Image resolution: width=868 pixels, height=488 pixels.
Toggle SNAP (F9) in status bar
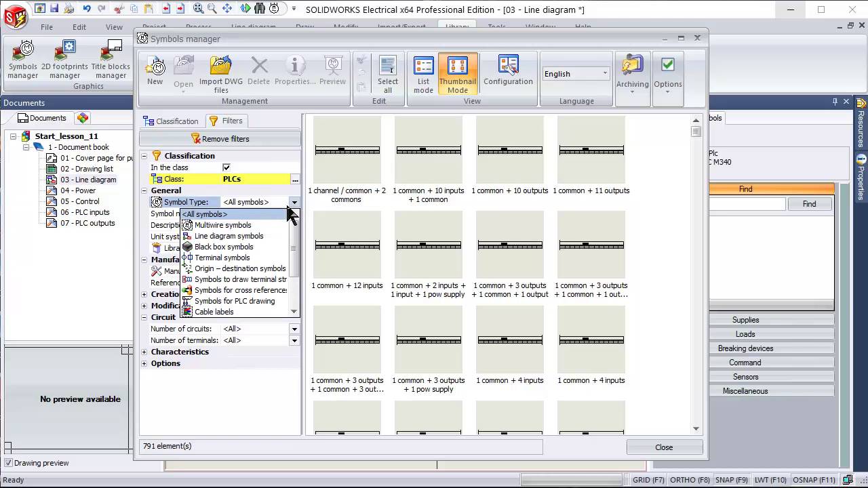[732, 480]
